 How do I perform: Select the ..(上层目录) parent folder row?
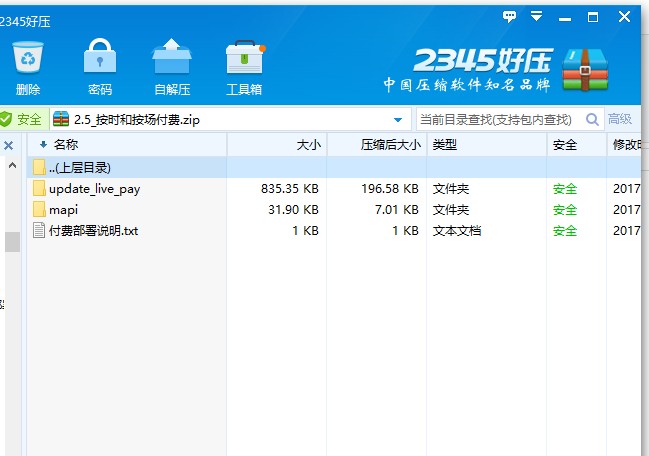coord(334,168)
